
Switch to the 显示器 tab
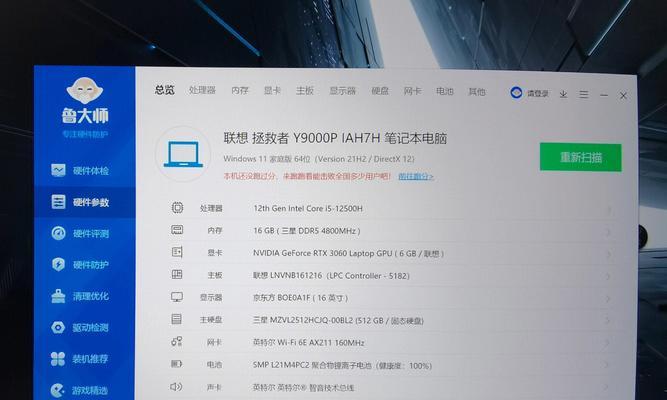342,91
